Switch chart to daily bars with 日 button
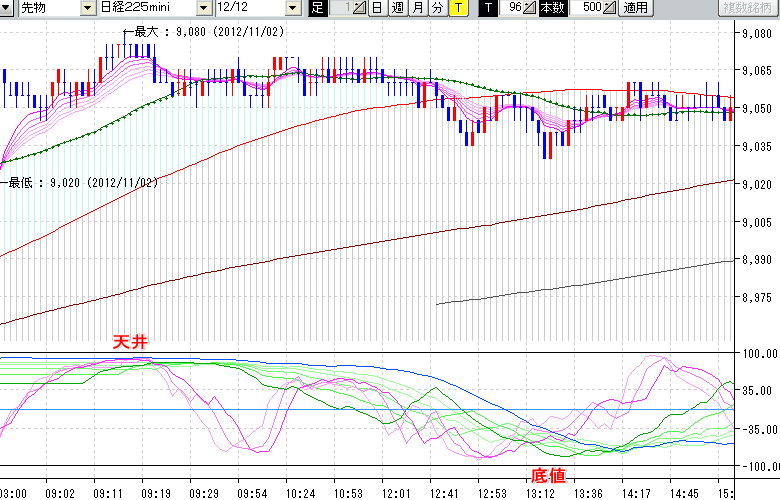The width and height of the screenshot is (780, 500). coord(377,8)
